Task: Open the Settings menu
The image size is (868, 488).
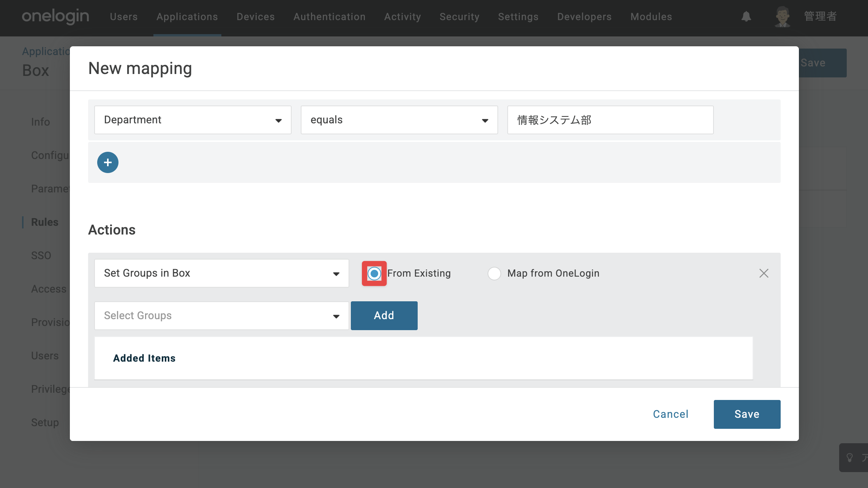Action: pyautogui.click(x=518, y=17)
